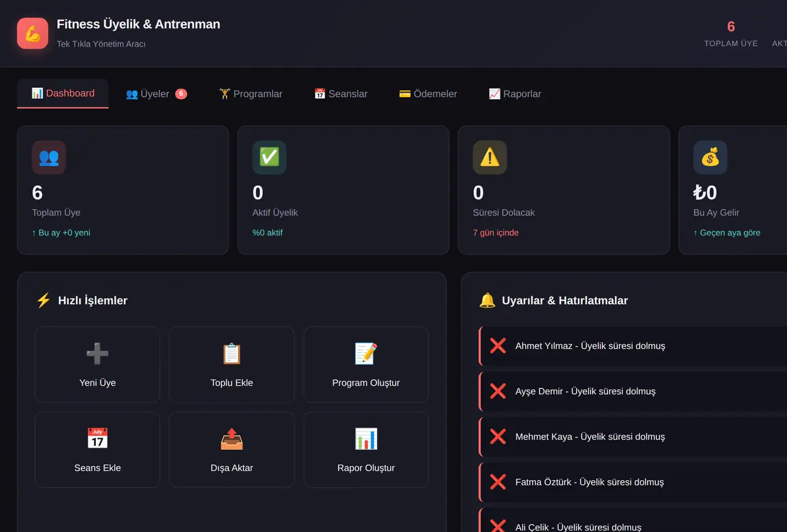Click the red 6 badge on Üyeler
Image resolution: width=787 pixels, height=532 pixels.
(x=181, y=94)
